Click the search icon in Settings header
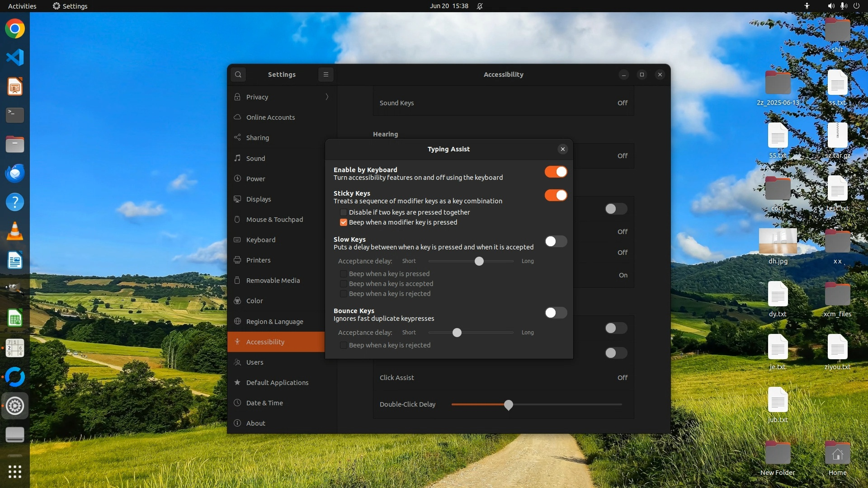The image size is (868, 488). pyautogui.click(x=238, y=75)
